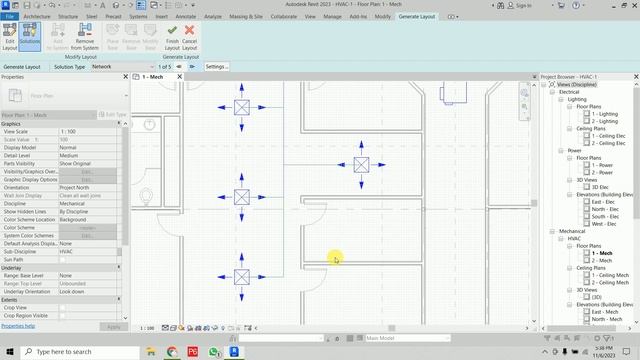The image size is (640, 360).
Task: Select the middle-left air terminal symbol
Action: (x=242, y=197)
